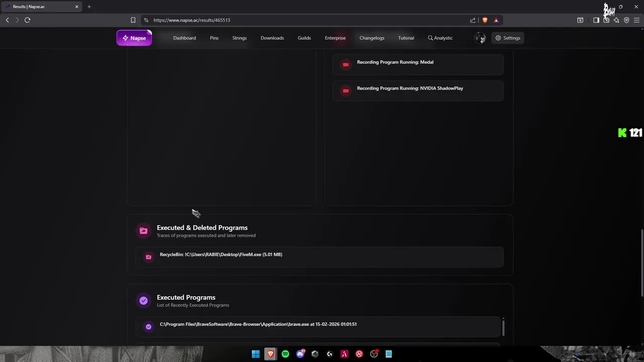The width and height of the screenshot is (644, 362).
Task: Go to the Pins section
Action: coord(214,38)
